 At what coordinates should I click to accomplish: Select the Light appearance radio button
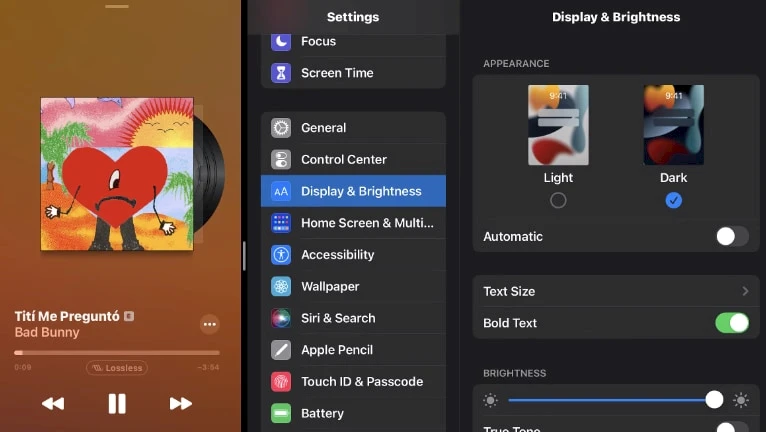click(558, 200)
